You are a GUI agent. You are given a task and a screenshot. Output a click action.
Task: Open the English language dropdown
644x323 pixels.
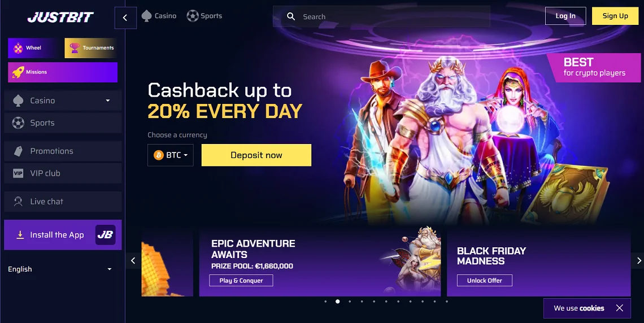click(60, 269)
